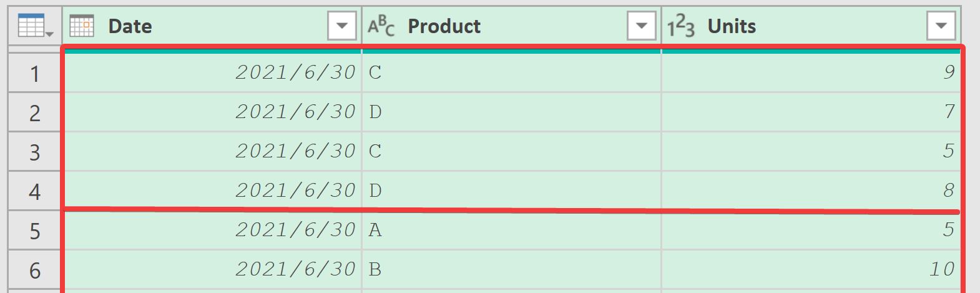Click the Date column data type icon
This screenshot has width=980, height=293.
82,26
